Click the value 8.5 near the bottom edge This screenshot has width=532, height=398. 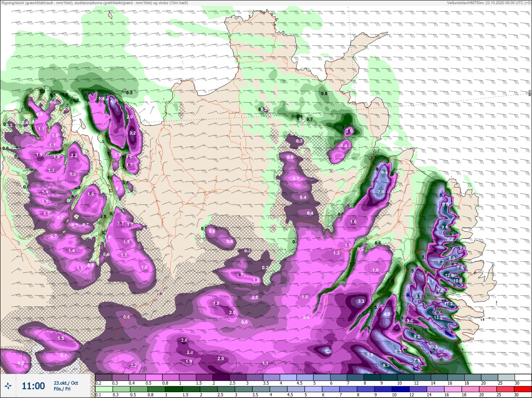click(386, 365)
